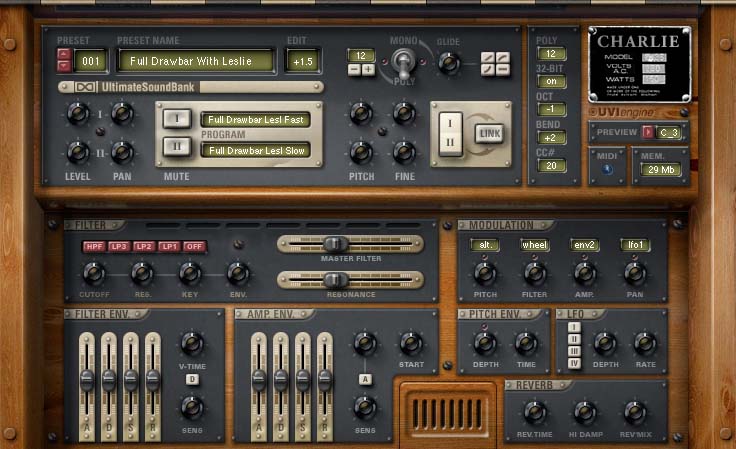Open the 'env2' modulation source selector
736x449 pixels.
(x=585, y=245)
